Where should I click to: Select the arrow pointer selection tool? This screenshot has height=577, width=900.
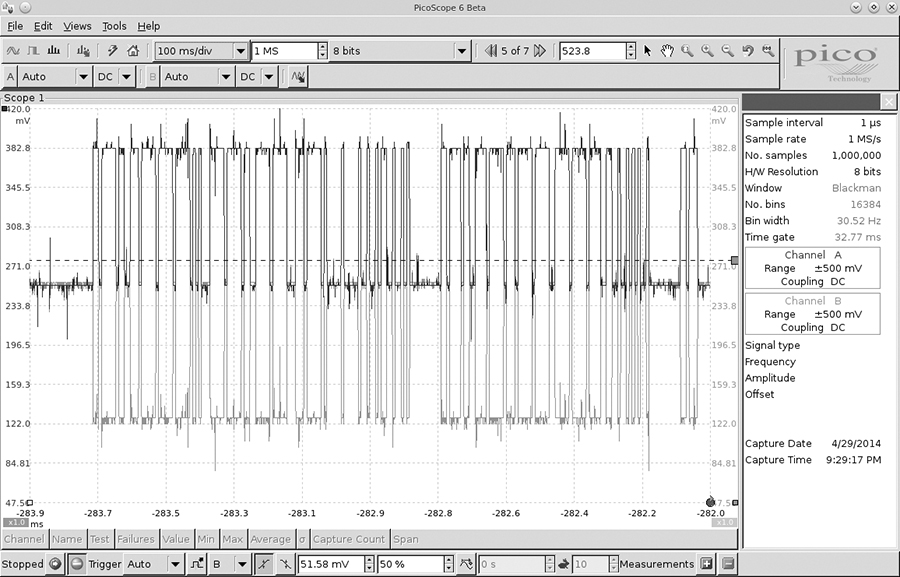point(647,51)
